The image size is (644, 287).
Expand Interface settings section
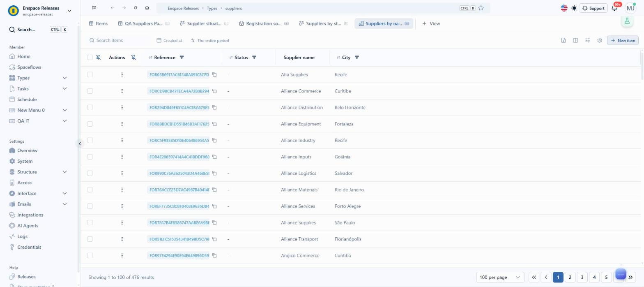pyautogui.click(x=64, y=193)
